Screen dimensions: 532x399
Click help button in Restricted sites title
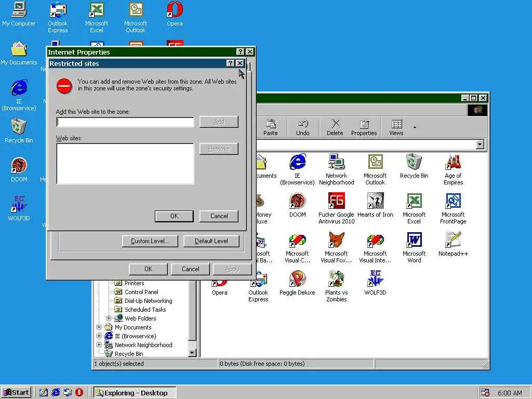[x=230, y=63]
